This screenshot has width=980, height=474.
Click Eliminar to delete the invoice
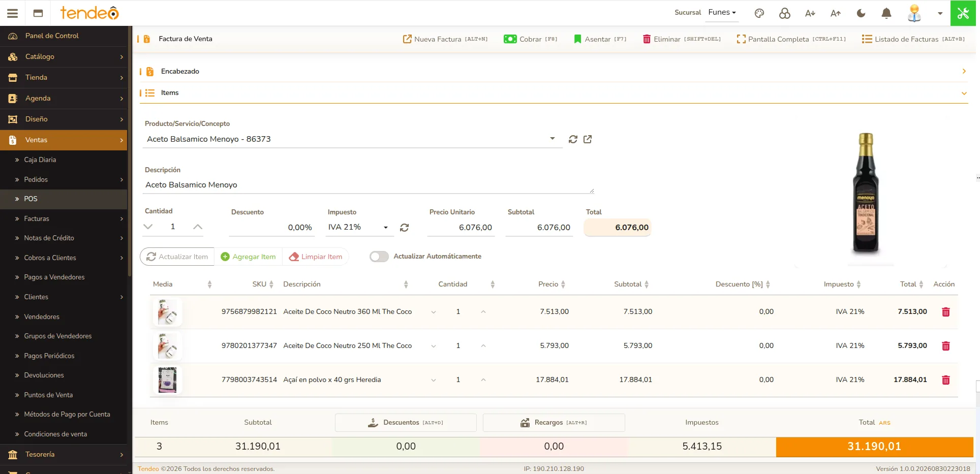(682, 39)
